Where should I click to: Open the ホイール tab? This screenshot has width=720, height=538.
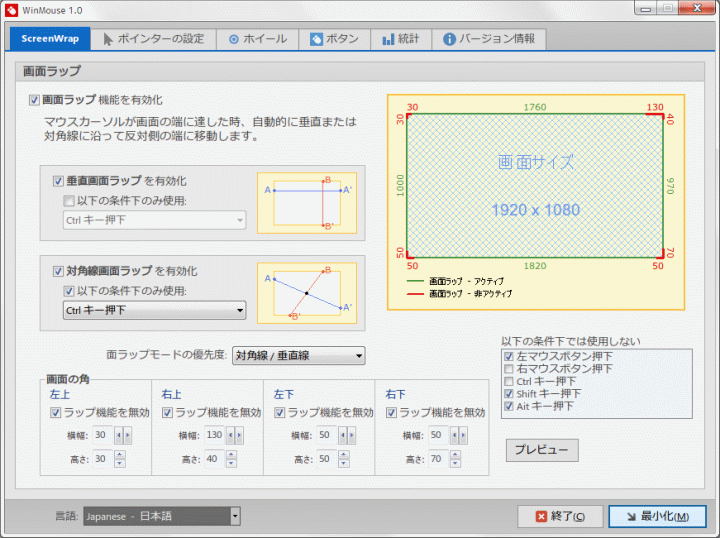(x=258, y=39)
